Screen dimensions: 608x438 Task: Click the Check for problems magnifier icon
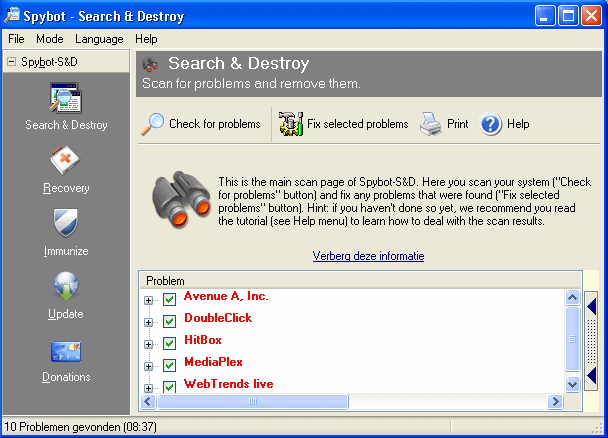pos(152,124)
